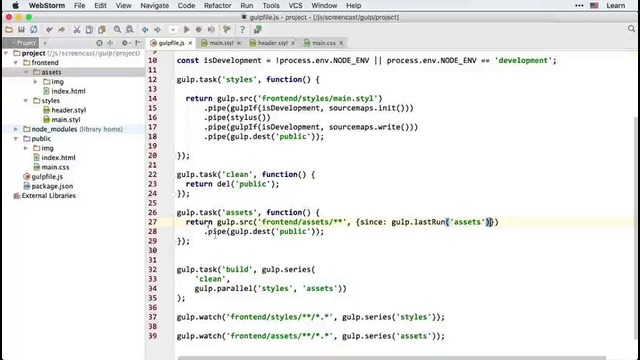Collapse the frontend folder
640x360 pixels.
tap(16, 62)
